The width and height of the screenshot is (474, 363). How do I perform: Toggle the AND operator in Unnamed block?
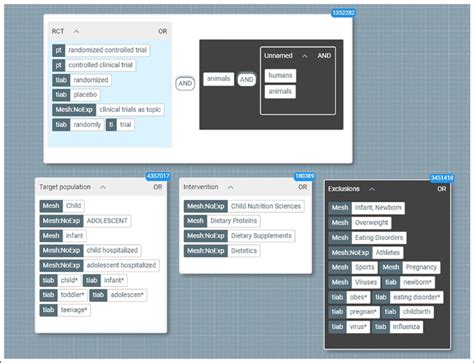pyautogui.click(x=324, y=56)
